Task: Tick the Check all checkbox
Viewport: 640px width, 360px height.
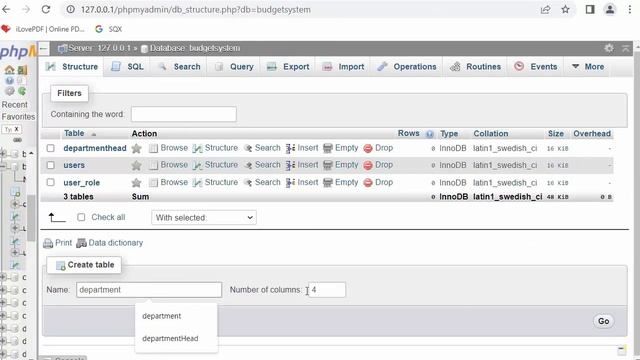Action: [81, 217]
